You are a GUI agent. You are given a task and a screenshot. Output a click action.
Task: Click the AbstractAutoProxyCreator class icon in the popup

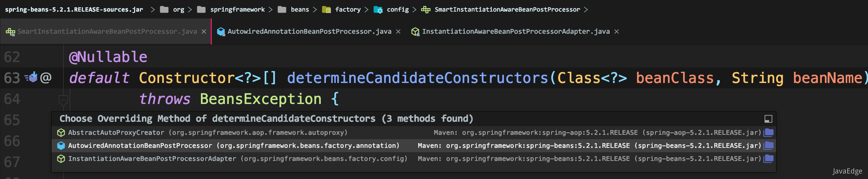[61, 133]
